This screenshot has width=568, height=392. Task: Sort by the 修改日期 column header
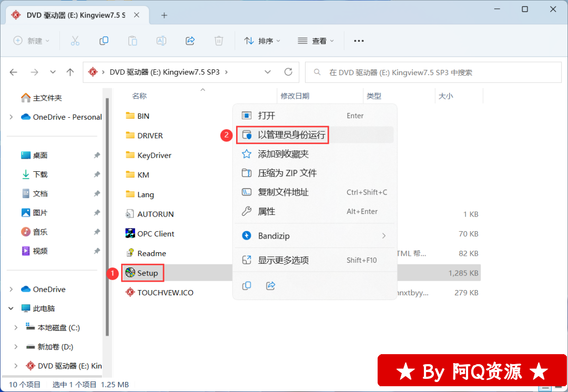tap(295, 96)
